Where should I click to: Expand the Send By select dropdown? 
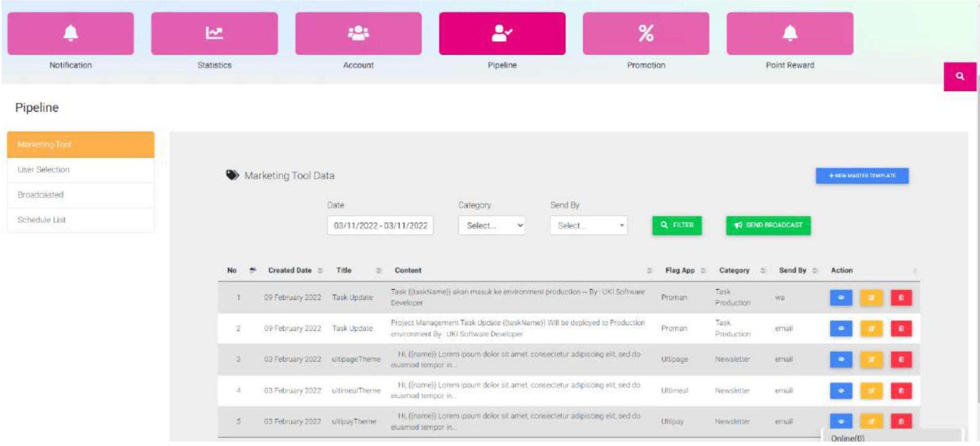[x=588, y=225]
